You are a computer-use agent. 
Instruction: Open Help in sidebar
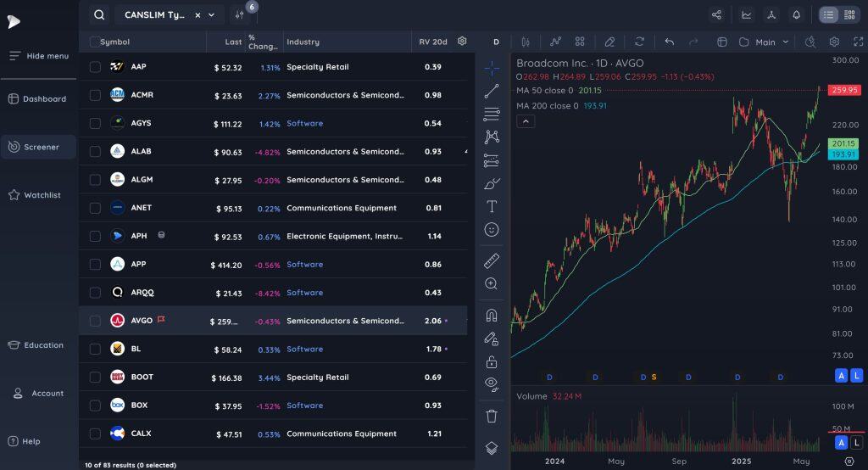coord(24,441)
